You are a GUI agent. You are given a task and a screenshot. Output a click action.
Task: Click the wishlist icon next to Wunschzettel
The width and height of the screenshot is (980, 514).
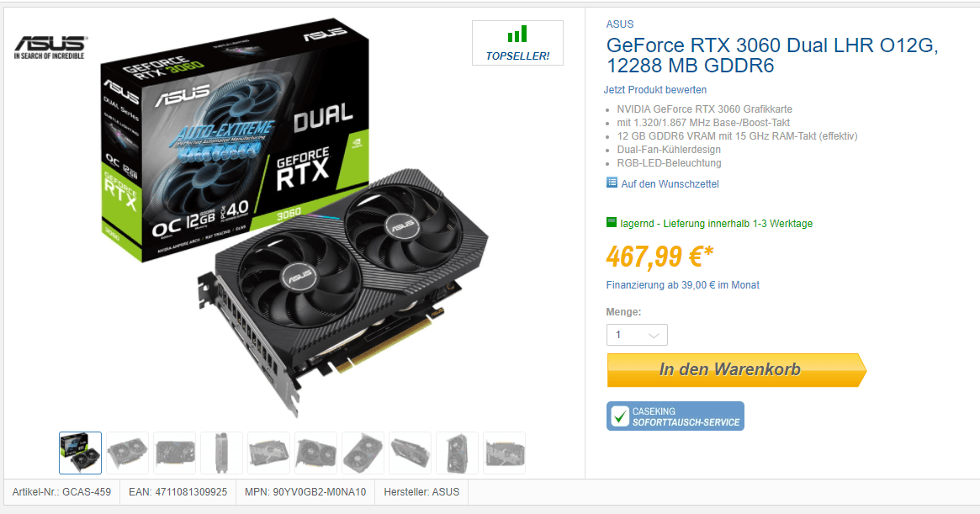612,183
